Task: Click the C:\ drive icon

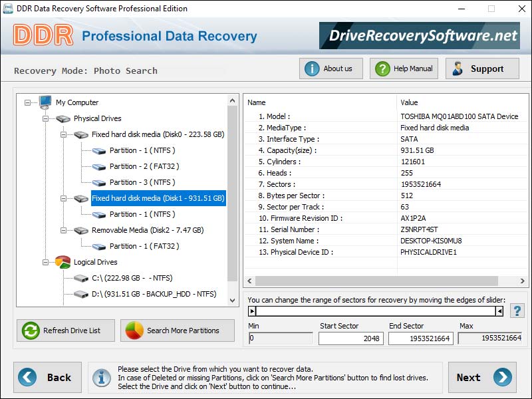Action: [81, 278]
